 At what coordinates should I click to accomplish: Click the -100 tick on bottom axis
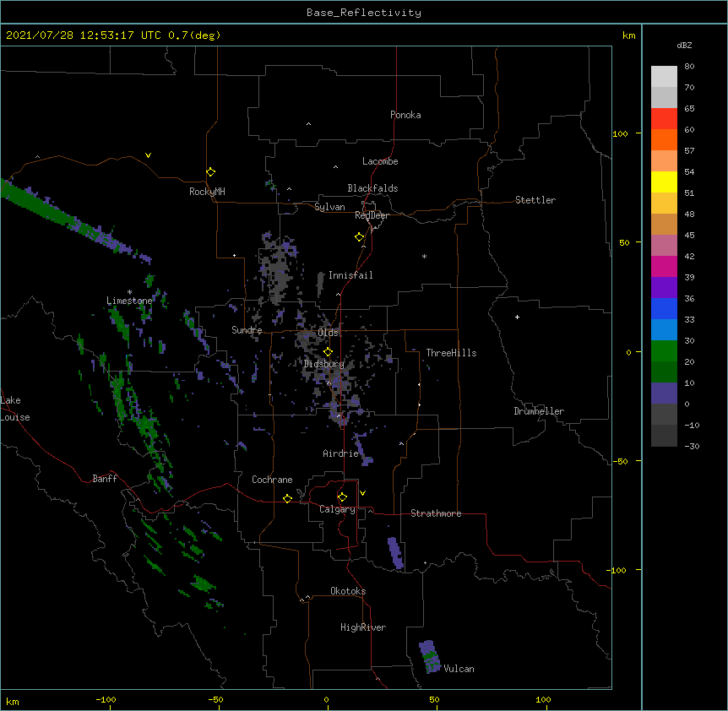[106, 699]
